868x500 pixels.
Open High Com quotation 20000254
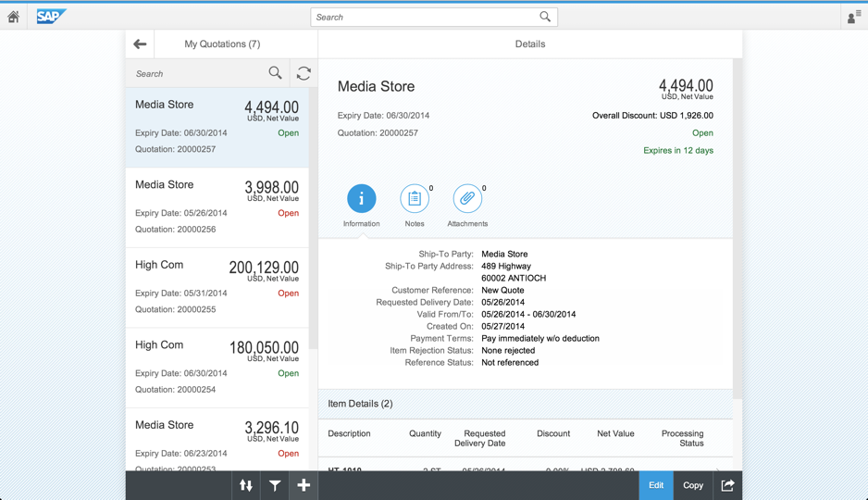point(217,369)
